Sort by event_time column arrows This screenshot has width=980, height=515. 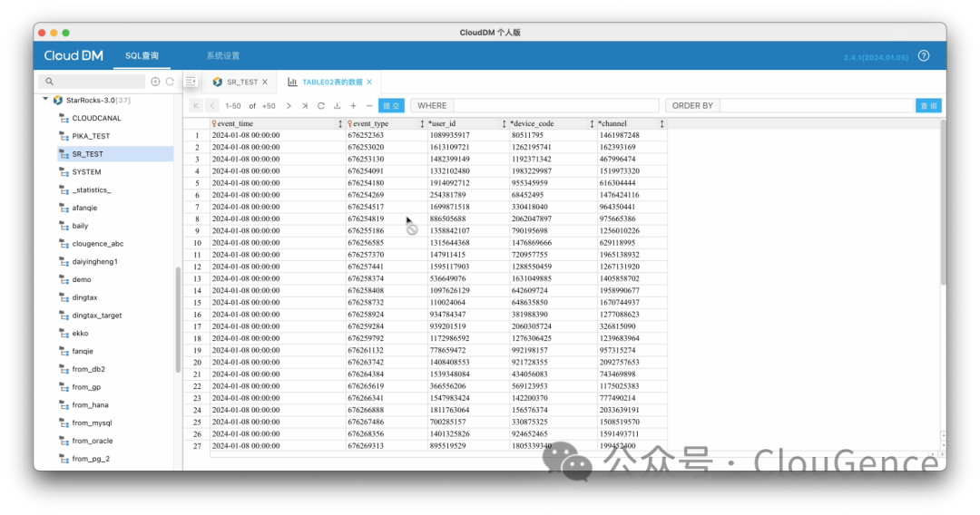[340, 123]
